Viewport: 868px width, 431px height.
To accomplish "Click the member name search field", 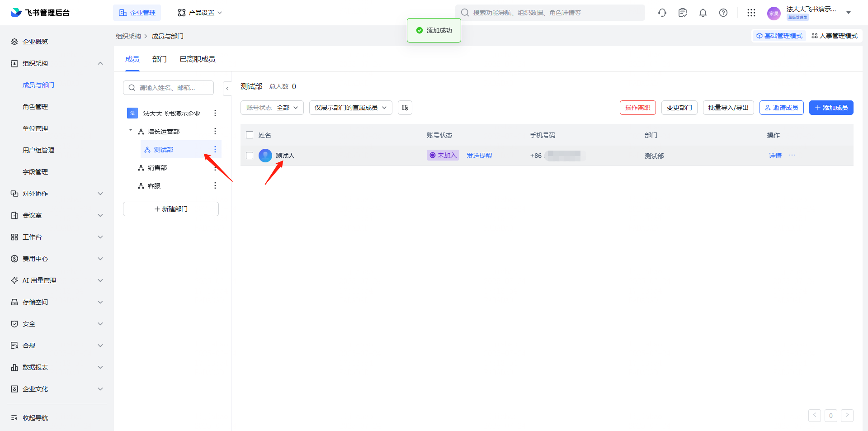I will pos(172,88).
